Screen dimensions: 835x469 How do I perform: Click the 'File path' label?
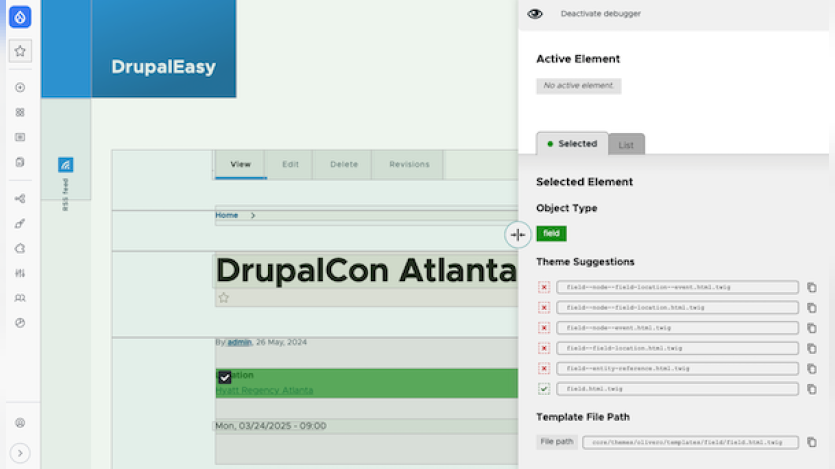[556, 442]
